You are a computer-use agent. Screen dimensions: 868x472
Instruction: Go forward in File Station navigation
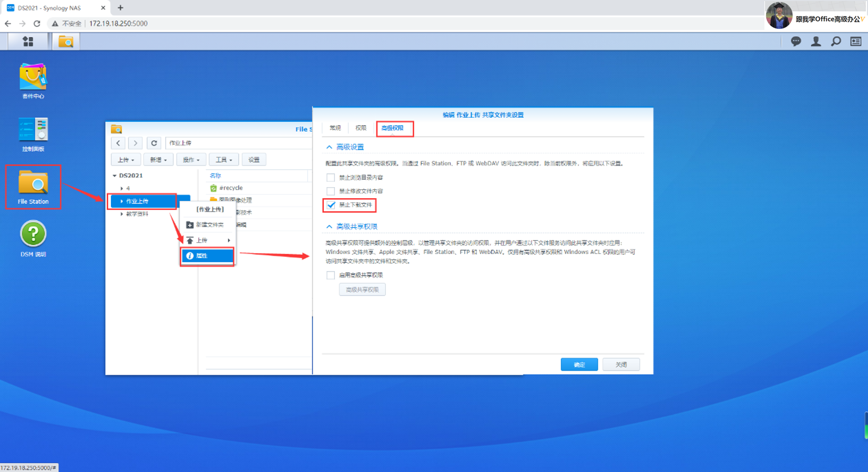(x=135, y=143)
